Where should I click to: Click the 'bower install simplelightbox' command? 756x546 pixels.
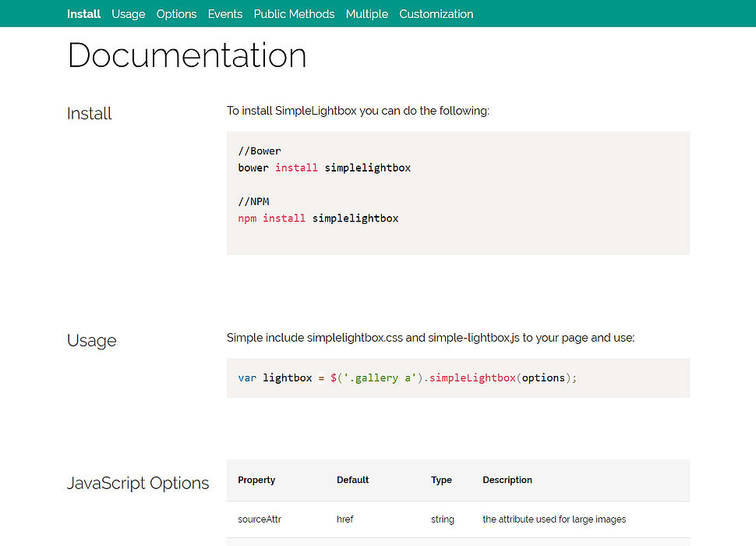coord(324,168)
